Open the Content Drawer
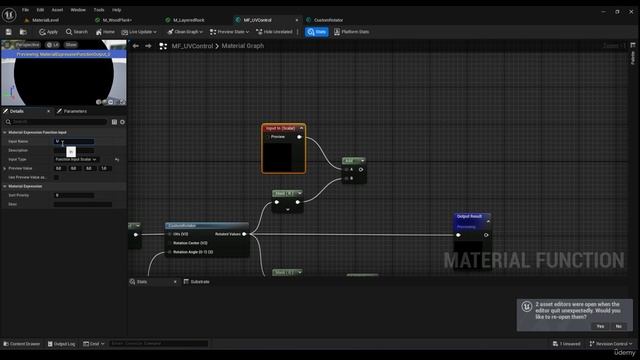This screenshot has width=640, height=360. [22, 344]
